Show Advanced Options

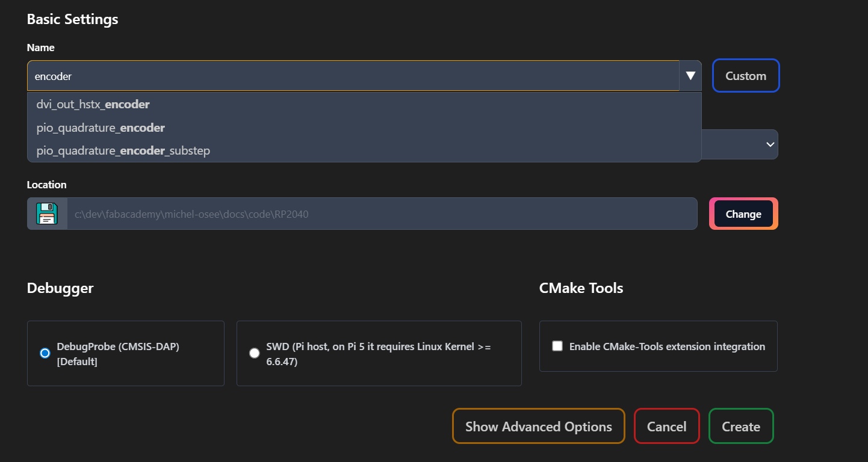pos(538,427)
